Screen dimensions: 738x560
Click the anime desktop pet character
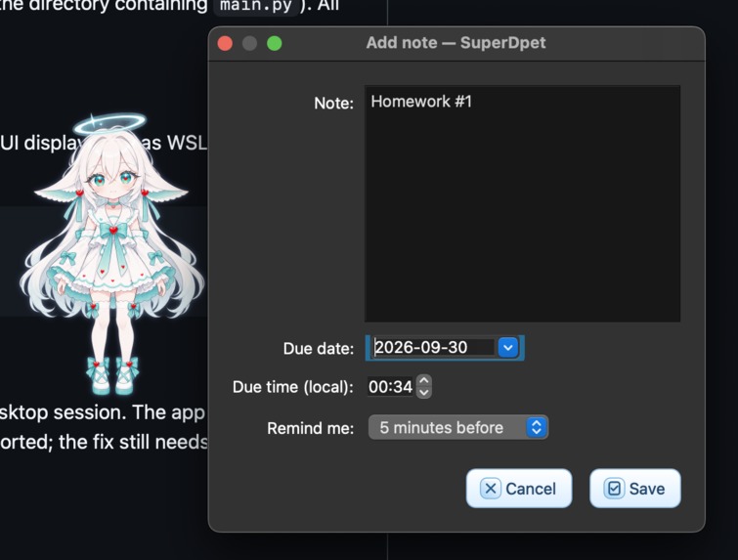pyautogui.click(x=110, y=254)
